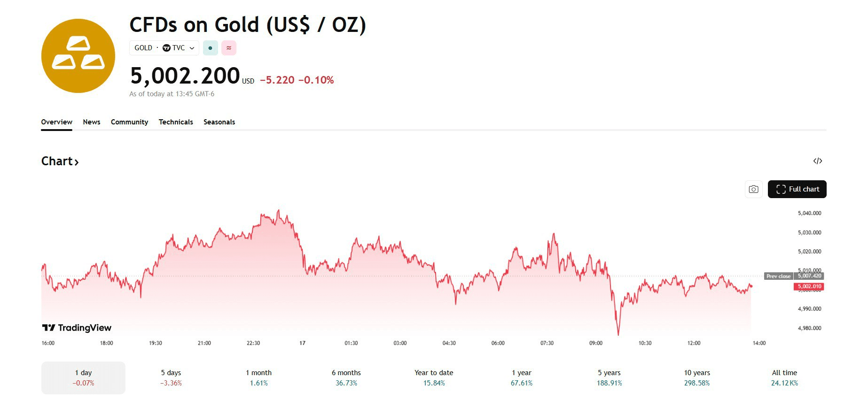Viewport: 868px width, 400px height.
Task: Click the pink approximate-data icon
Action: 229,48
